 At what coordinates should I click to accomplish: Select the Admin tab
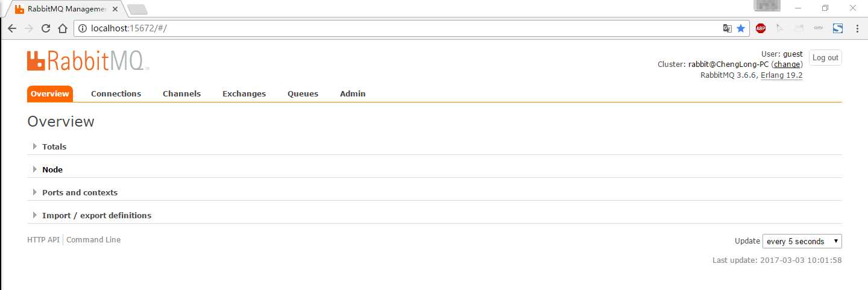353,93
